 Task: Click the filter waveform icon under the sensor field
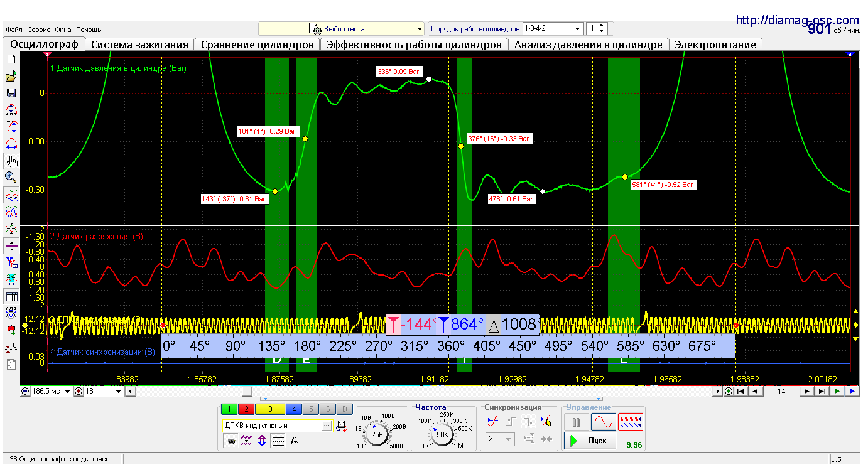tap(246, 441)
